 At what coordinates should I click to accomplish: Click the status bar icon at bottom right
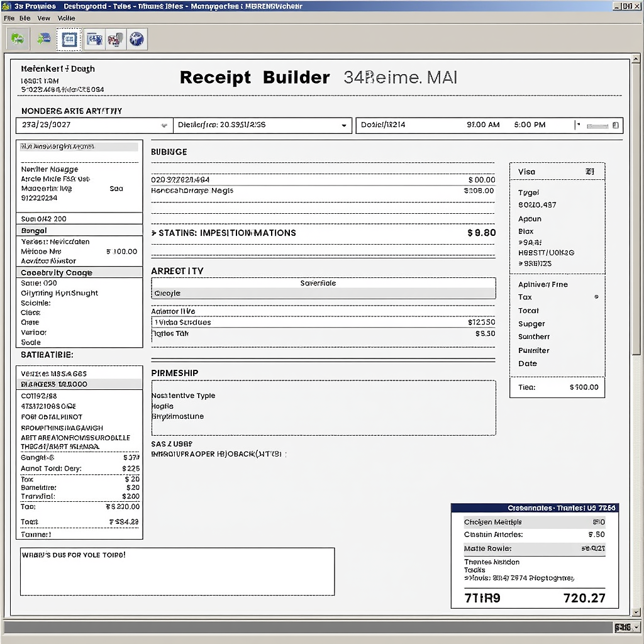point(622,627)
